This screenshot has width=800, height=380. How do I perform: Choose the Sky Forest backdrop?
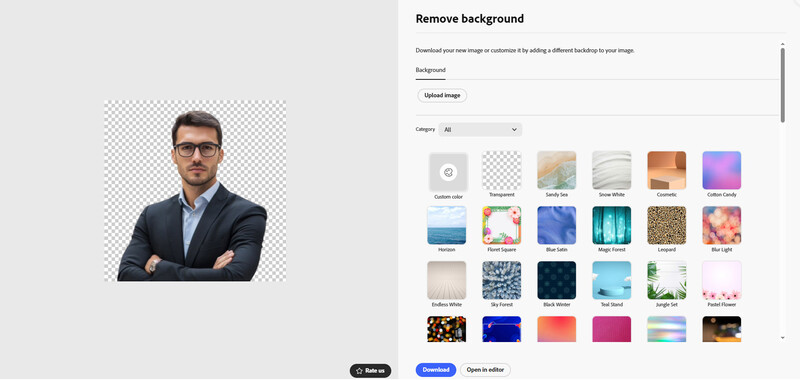(x=502, y=281)
